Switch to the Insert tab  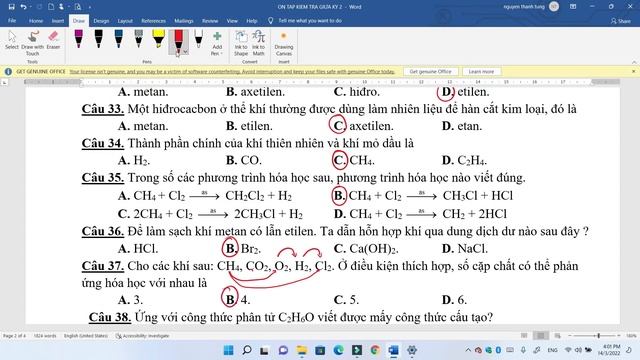tap(58, 21)
